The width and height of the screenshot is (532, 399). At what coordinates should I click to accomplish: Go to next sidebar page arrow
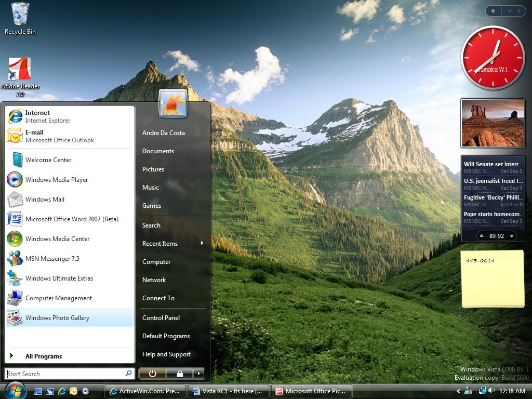pos(519,11)
